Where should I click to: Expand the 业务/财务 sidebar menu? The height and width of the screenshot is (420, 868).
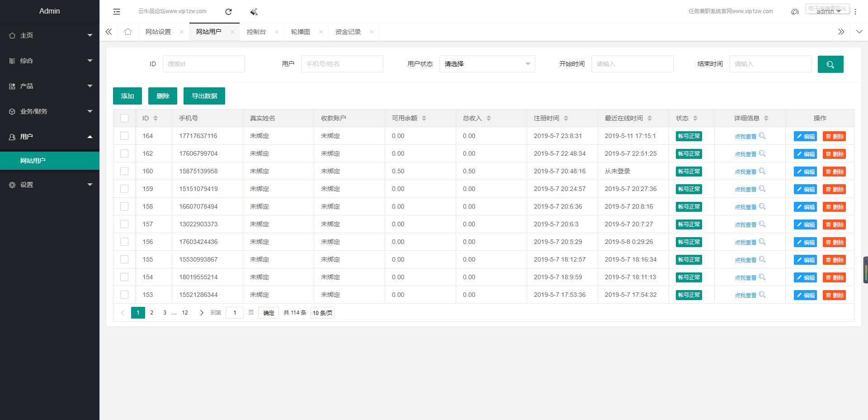(50, 111)
